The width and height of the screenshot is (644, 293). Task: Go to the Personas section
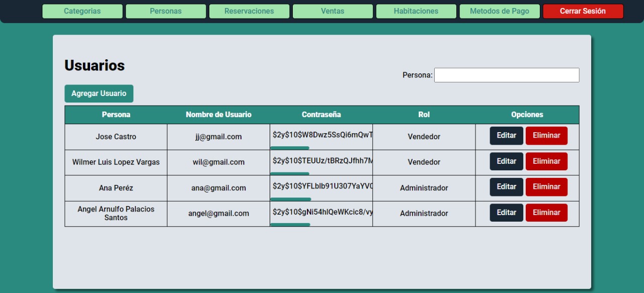[x=166, y=11]
